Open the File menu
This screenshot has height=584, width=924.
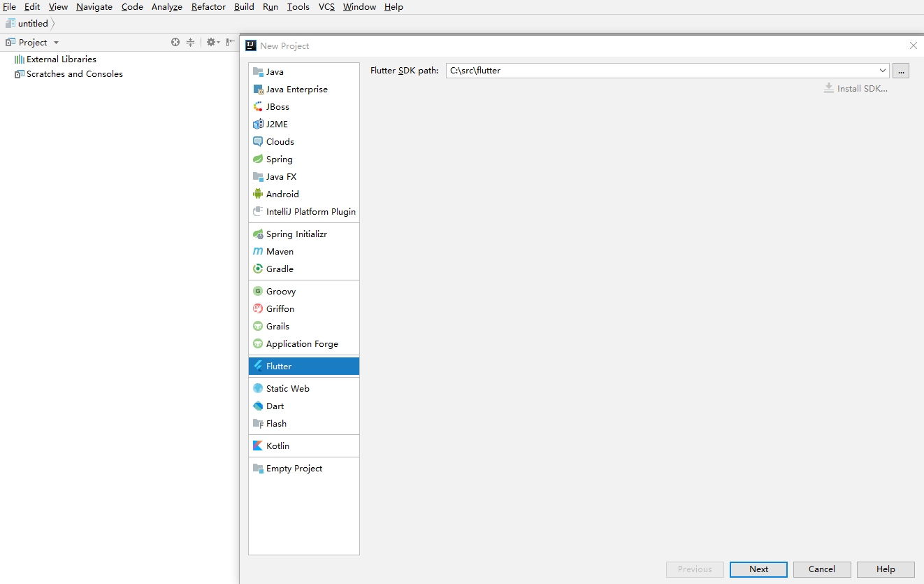click(9, 7)
